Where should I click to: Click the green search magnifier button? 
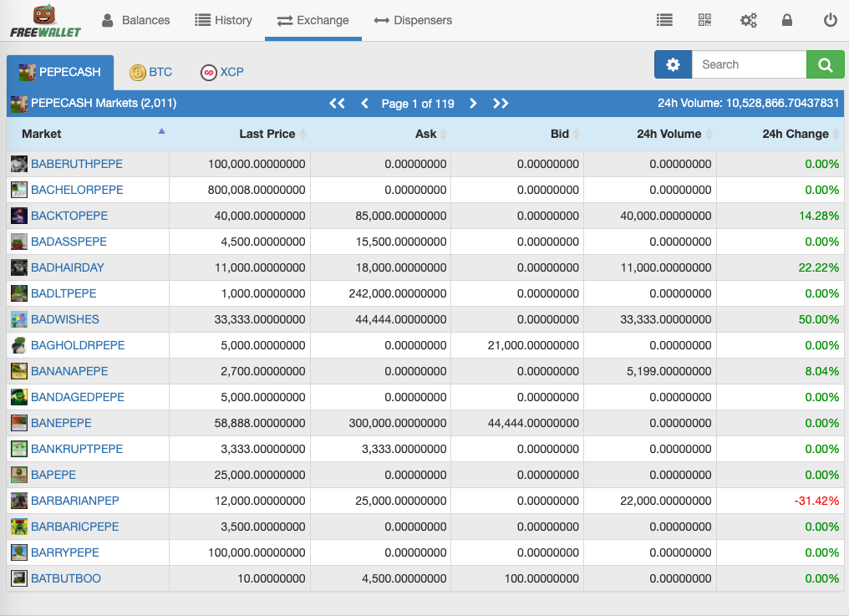pos(825,64)
